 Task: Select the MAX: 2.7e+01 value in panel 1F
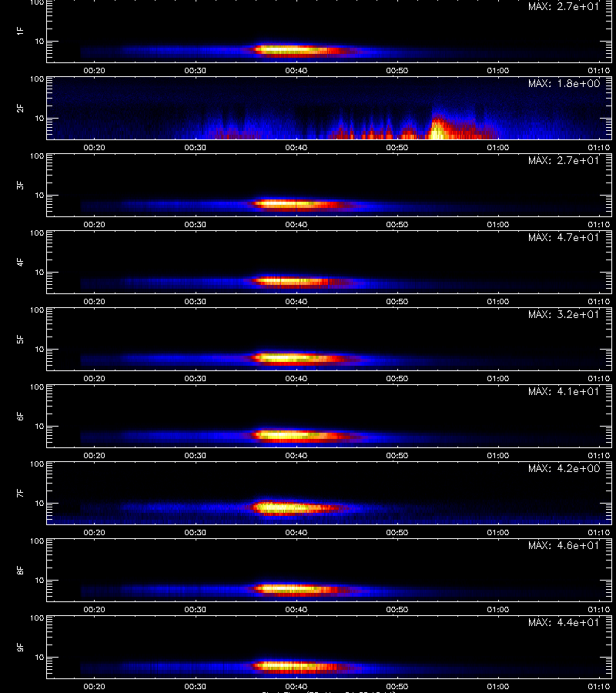(564, 7)
